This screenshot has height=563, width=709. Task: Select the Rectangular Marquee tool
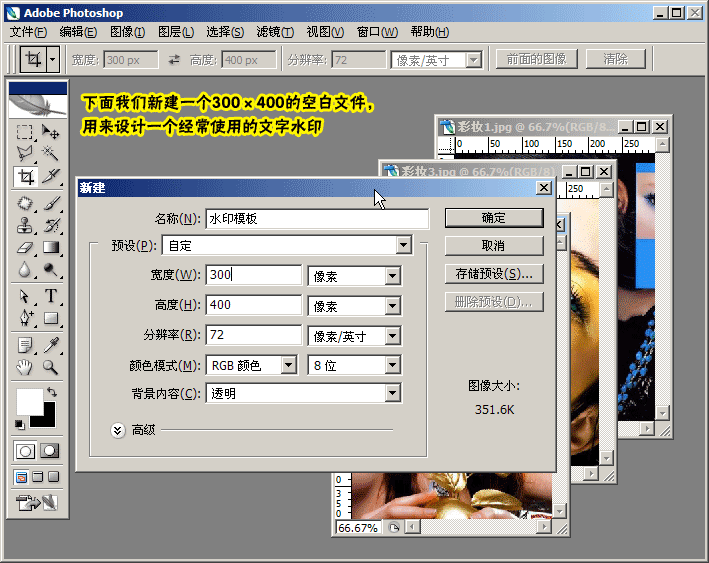tap(24, 132)
